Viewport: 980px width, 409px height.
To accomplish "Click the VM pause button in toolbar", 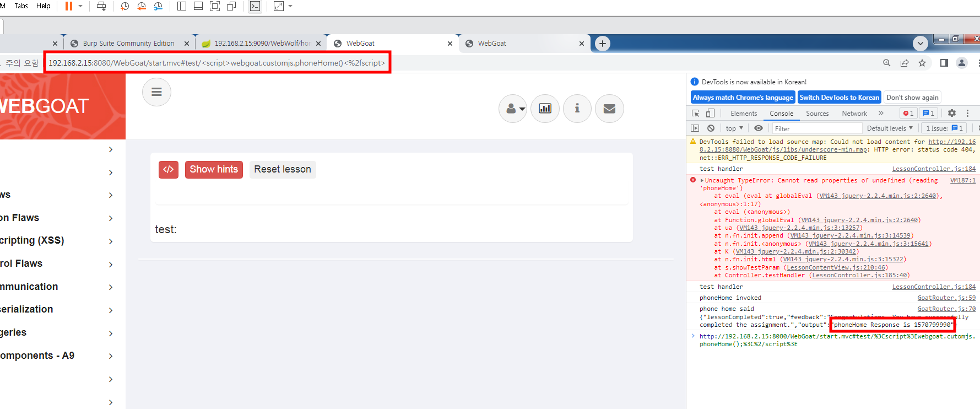I will [x=69, y=6].
